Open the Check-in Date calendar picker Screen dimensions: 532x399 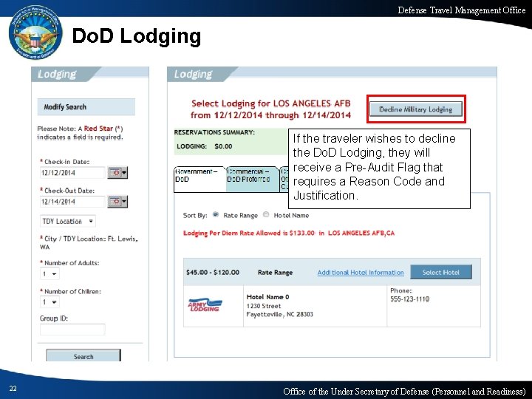[x=117, y=172]
